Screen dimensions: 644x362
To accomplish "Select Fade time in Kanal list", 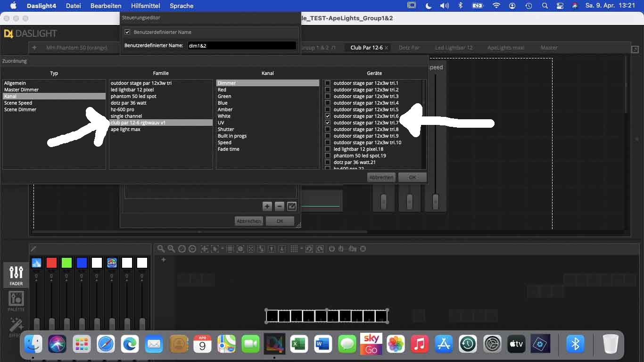I will tap(267, 149).
